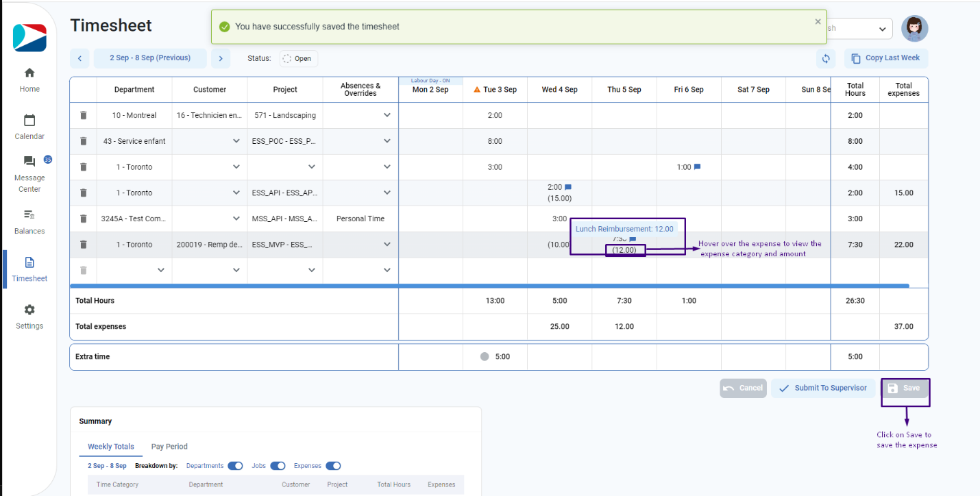This screenshot has width=980, height=496.
Task: Open Project dropdown in the empty row
Action: pyautogui.click(x=312, y=270)
